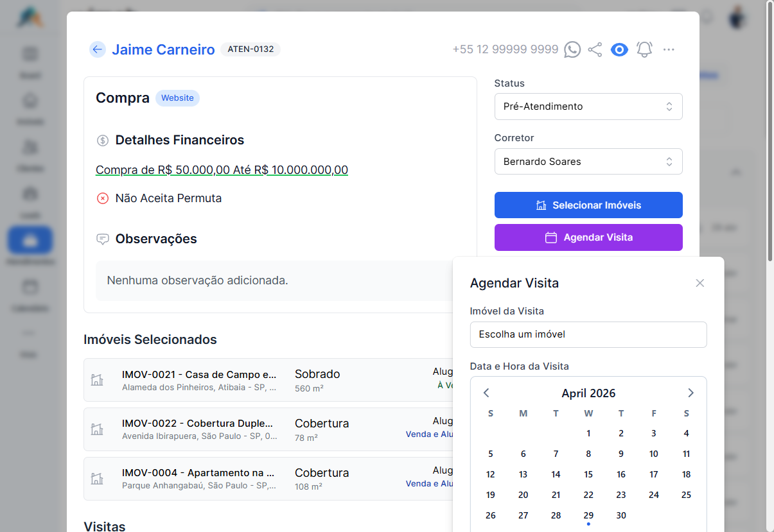Screen dimensions: 774x532
Task: Click the April 2026 month label
Action: tap(588, 393)
